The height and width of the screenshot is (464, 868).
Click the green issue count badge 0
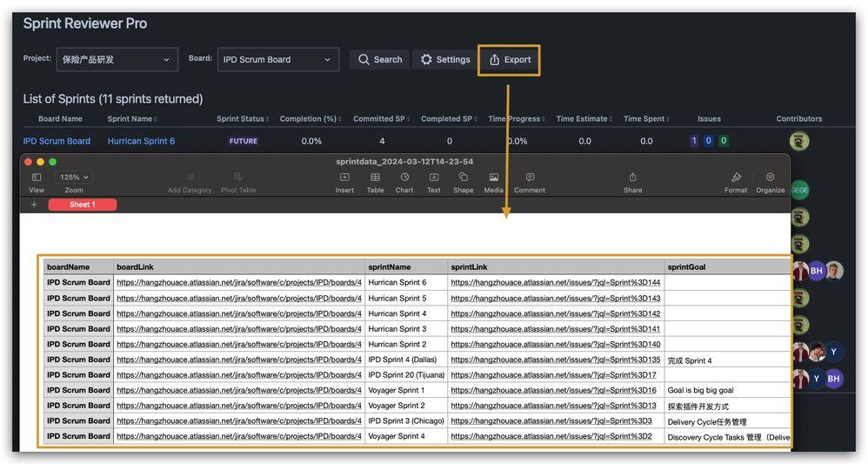tap(723, 141)
